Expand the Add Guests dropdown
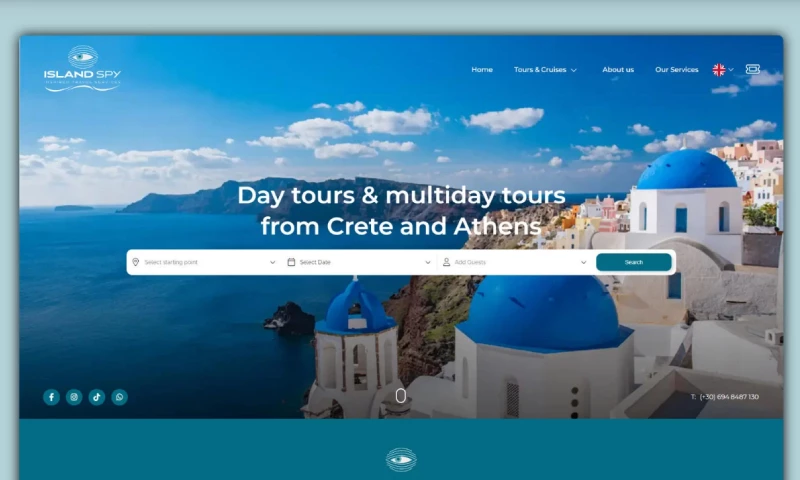The width and height of the screenshot is (800, 480). [515, 262]
